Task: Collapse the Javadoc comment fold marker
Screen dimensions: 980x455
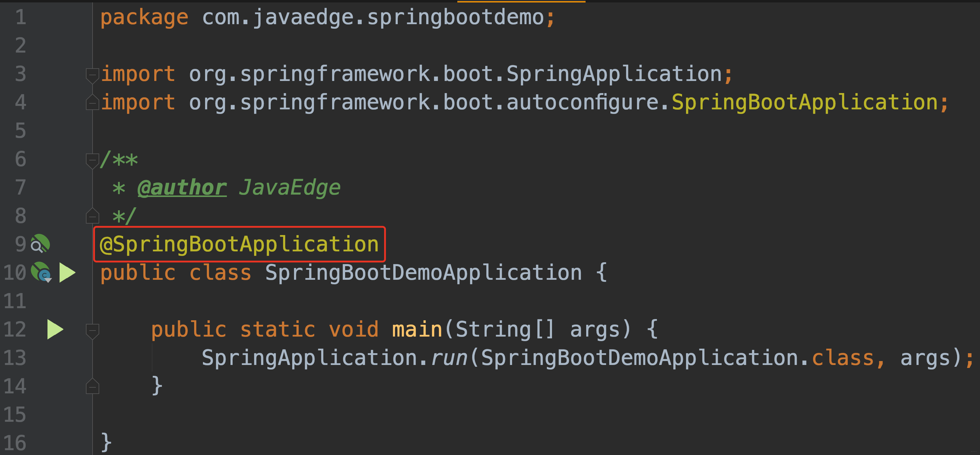Action: click(x=92, y=160)
